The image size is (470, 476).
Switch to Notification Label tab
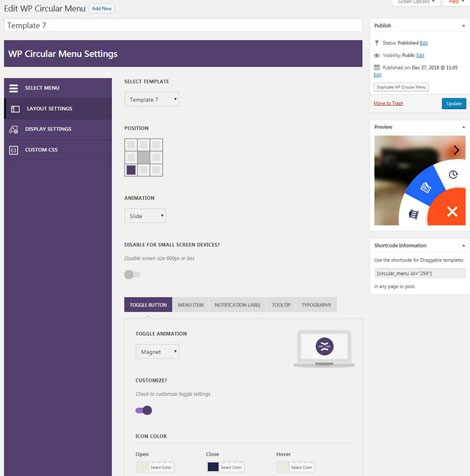238,305
